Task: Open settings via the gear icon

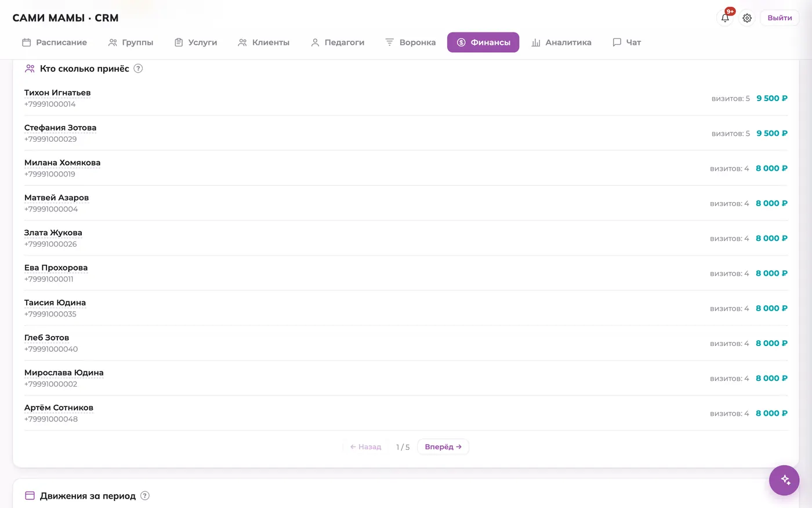Action: tap(747, 18)
